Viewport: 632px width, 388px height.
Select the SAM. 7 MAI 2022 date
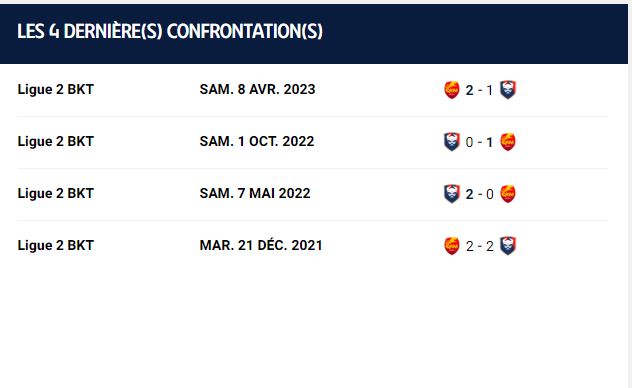[255, 193]
